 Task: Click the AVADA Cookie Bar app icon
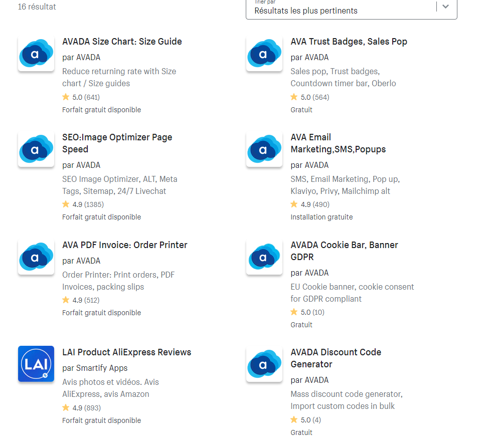(264, 257)
